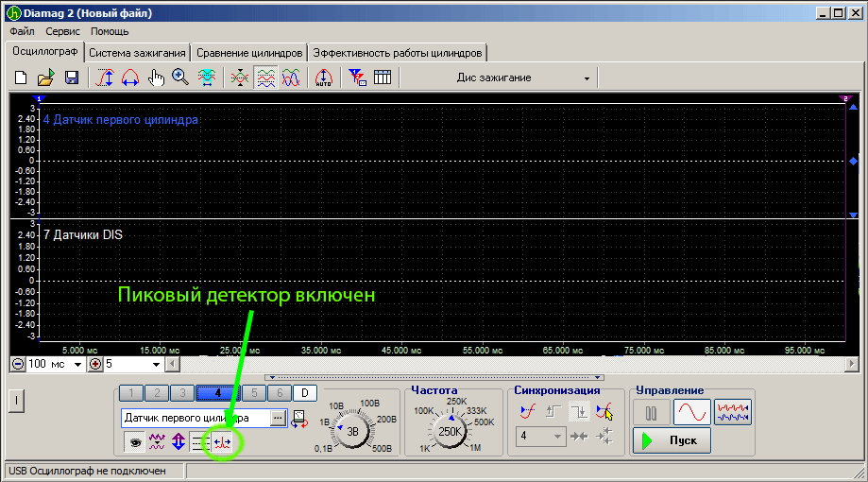This screenshot has width=868, height=482.
Task: Select the Осциллограф tab
Action: (44, 52)
